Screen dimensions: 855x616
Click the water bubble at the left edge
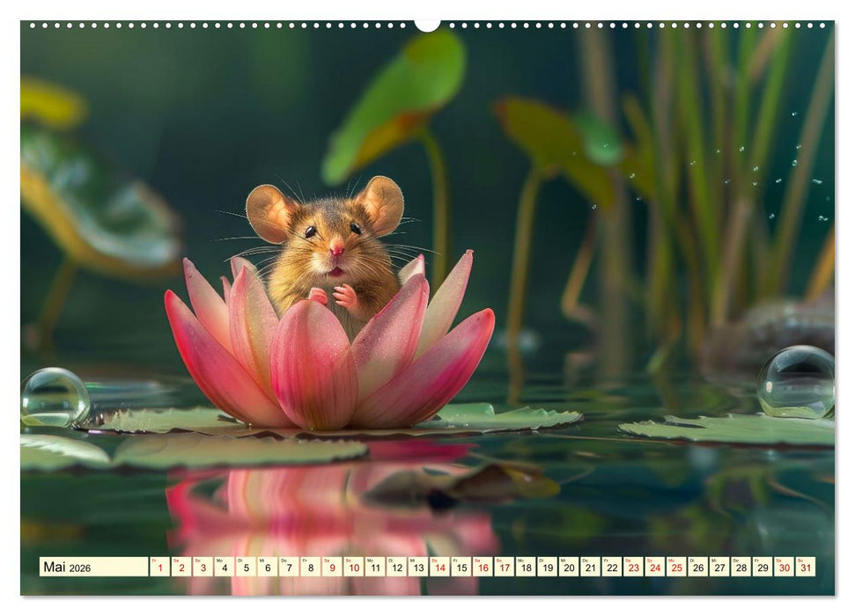click(x=55, y=397)
